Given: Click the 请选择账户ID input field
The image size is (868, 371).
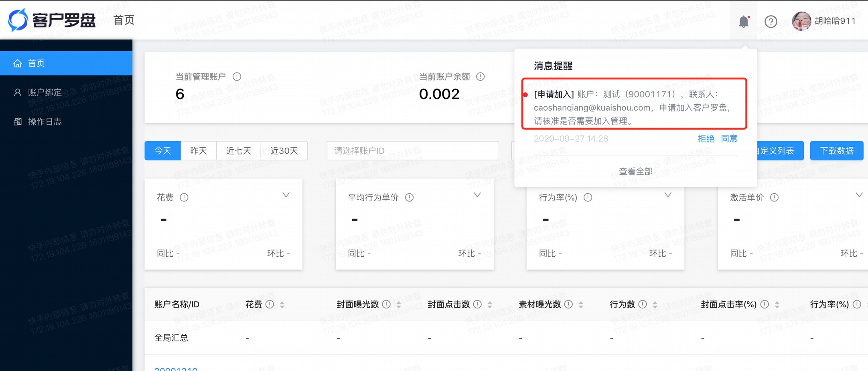Looking at the screenshot, I should (413, 150).
